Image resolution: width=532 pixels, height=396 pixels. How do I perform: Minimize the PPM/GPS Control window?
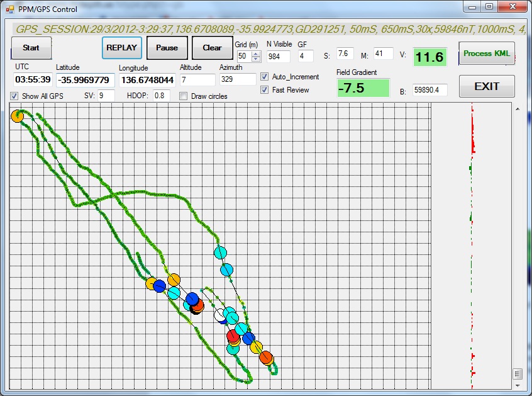(x=473, y=7)
